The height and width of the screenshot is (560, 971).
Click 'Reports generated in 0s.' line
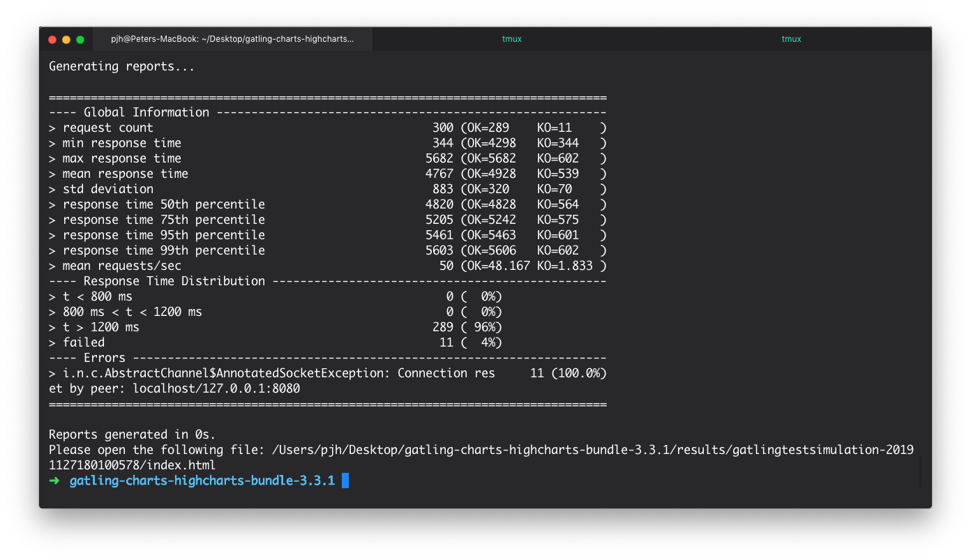pos(133,434)
